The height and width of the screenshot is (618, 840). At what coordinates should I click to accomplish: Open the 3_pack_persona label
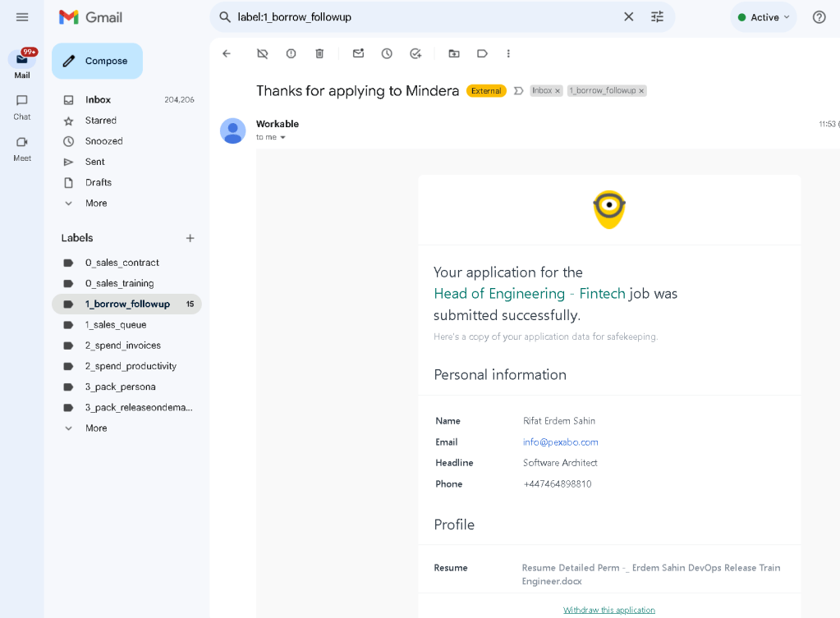point(126,387)
